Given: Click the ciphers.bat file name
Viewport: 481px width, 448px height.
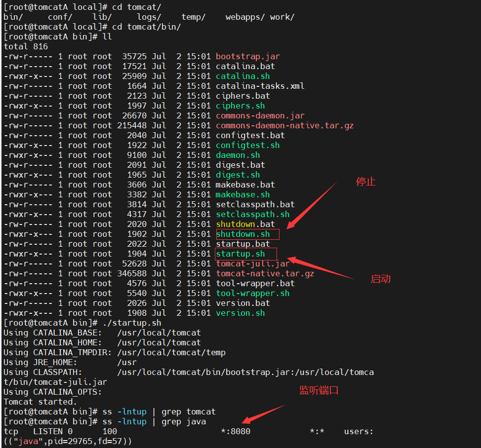Looking at the screenshot, I should pyautogui.click(x=243, y=96).
